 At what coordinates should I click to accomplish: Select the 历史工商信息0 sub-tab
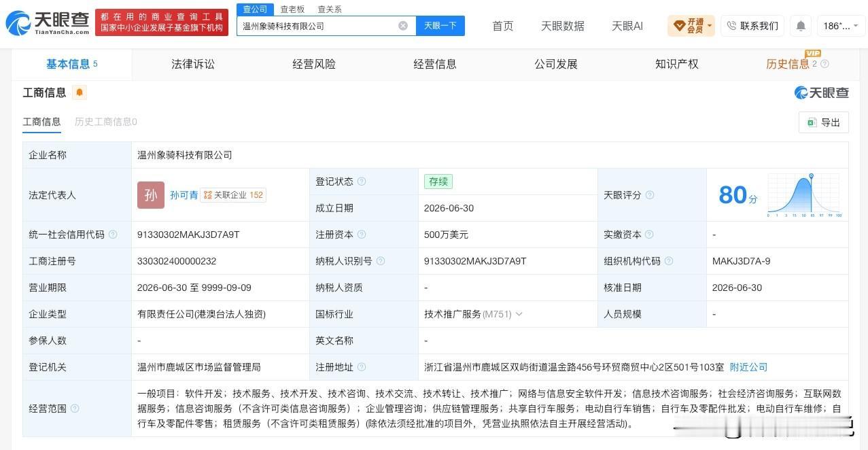106,122
